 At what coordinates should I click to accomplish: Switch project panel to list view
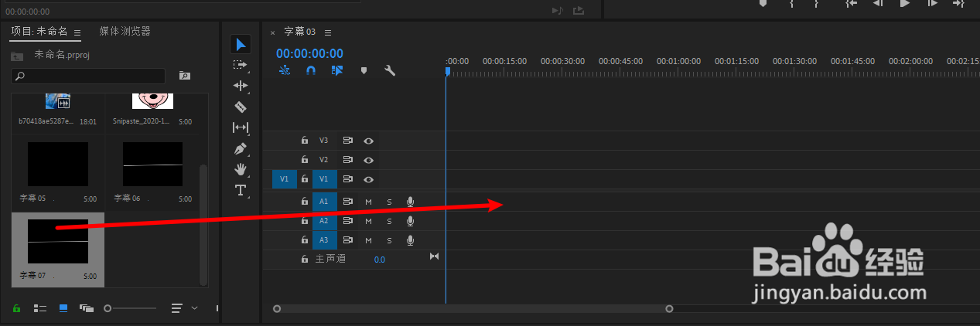[40, 307]
